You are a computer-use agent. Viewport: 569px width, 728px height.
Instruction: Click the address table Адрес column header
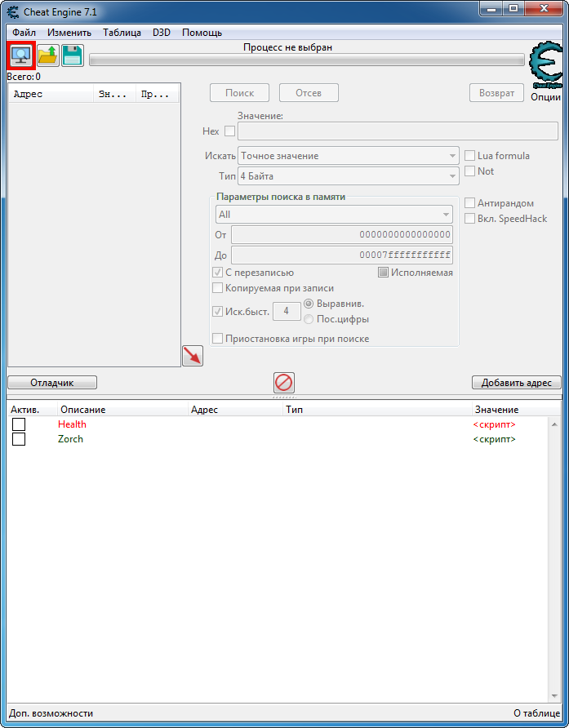pyautogui.click(x=235, y=410)
